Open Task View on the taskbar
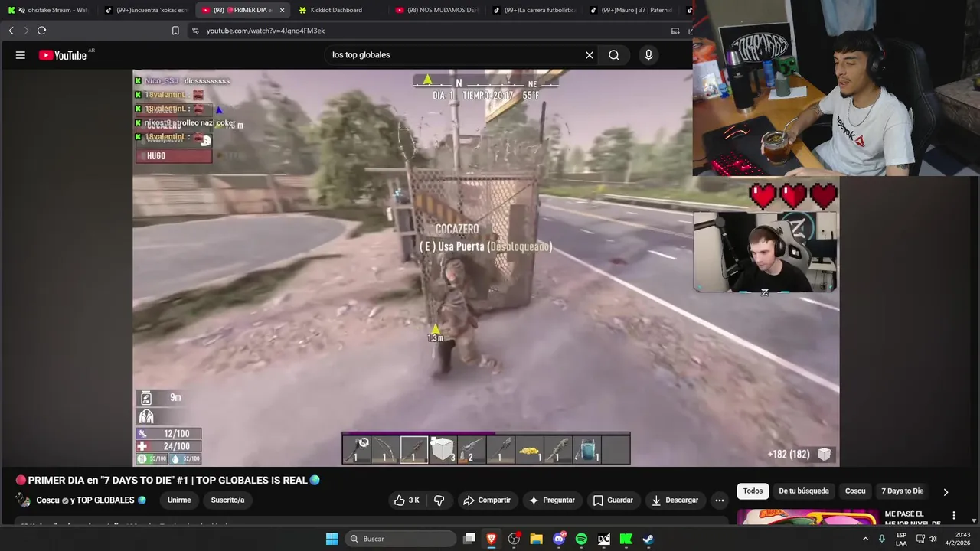 coord(469,539)
